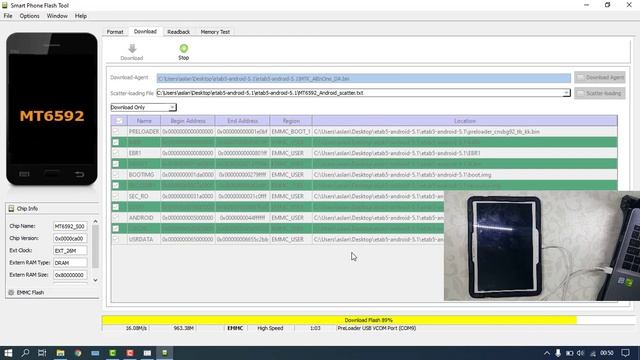Click the End Address column header
The image size is (640, 360).
pos(242,121)
